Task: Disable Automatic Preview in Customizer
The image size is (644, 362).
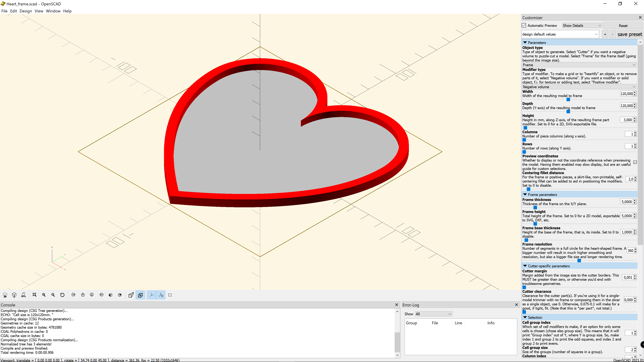Action: point(524,25)
